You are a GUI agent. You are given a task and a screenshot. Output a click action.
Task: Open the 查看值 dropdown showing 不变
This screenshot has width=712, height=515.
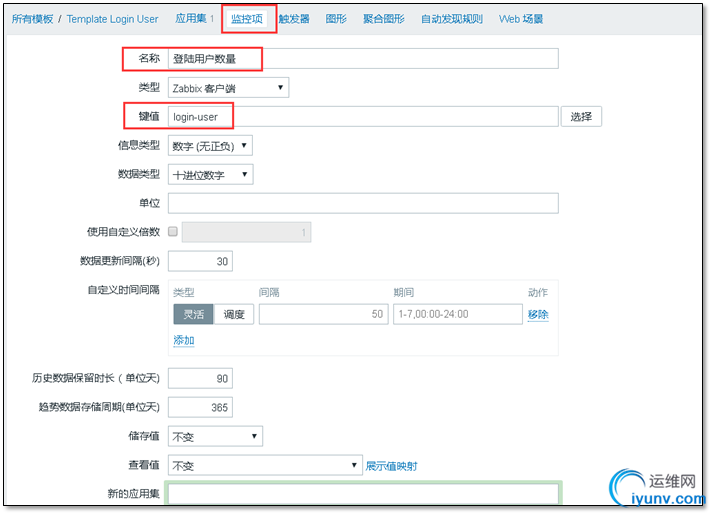click(265, 465)
